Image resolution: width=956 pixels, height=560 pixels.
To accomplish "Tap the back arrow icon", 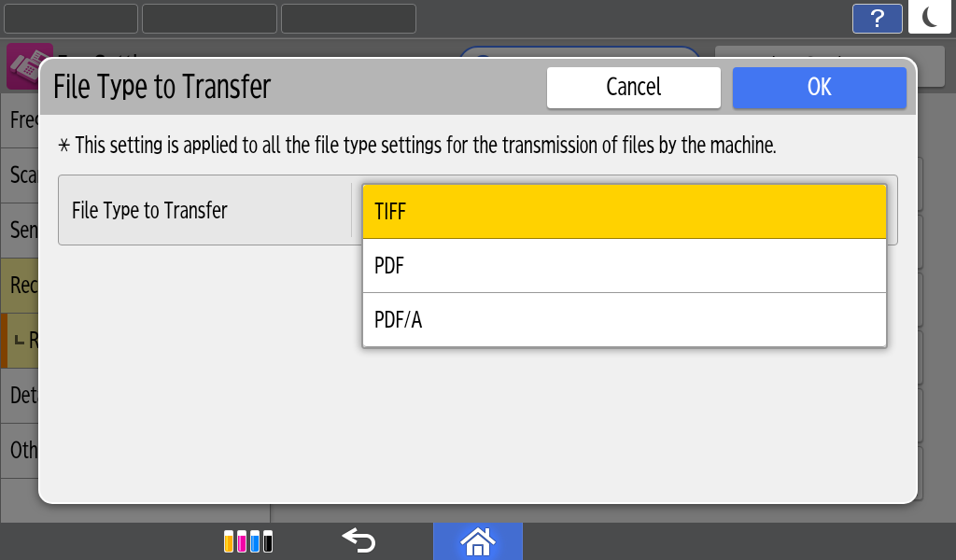I will (x=358, y=540).
